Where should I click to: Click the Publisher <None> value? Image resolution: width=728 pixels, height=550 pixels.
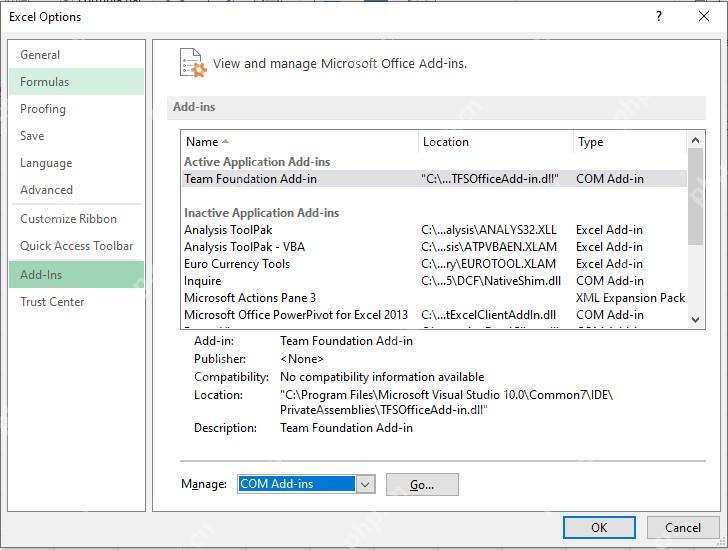coord(302,359)
